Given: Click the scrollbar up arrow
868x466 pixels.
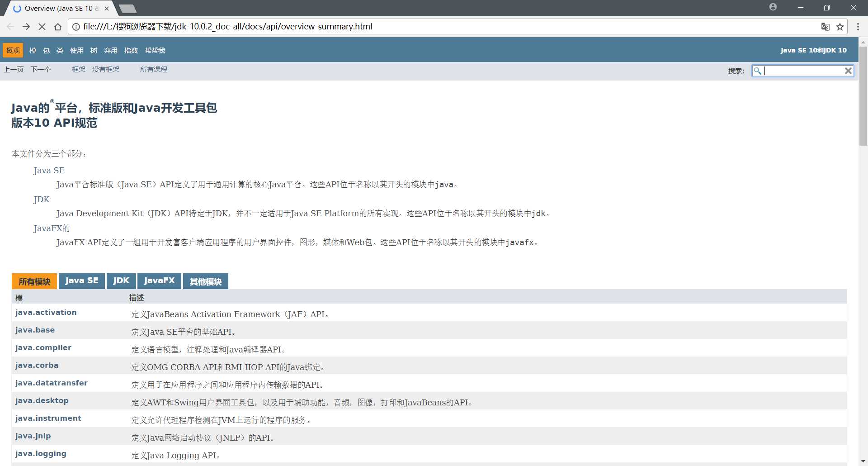Looking at the screenshot, I should [x=863, y=42].
